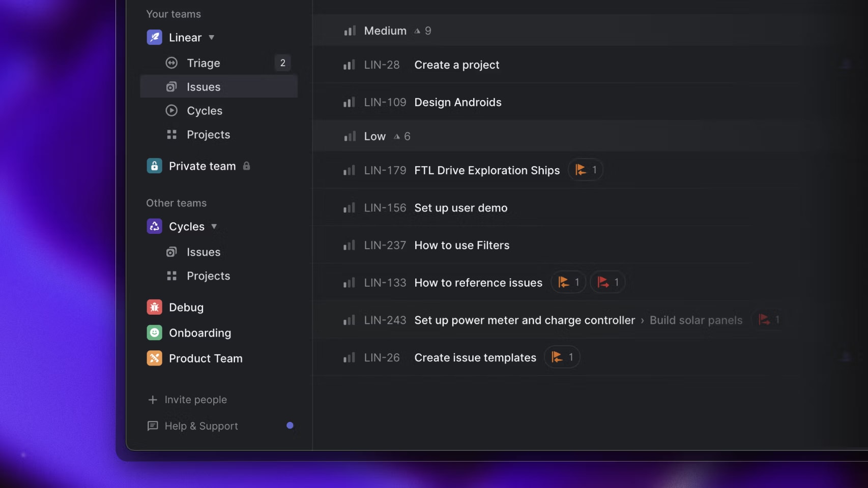
Task: Click Build solar panels parent issue link
Action: (696, 320)
